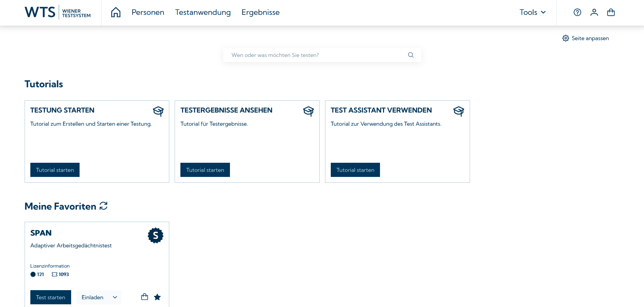Click Seite anpassen link

586,38
